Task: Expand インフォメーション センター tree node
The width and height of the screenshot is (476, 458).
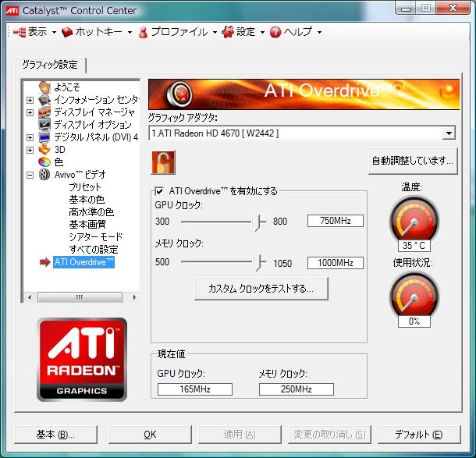Action: 30,100
